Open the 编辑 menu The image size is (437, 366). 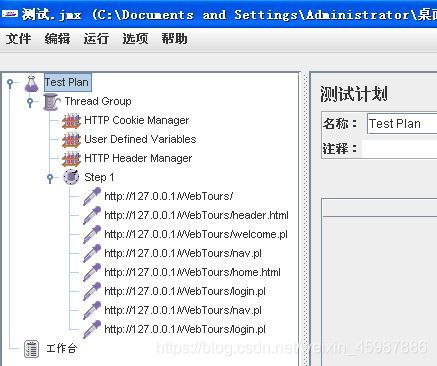pos(57,39)
